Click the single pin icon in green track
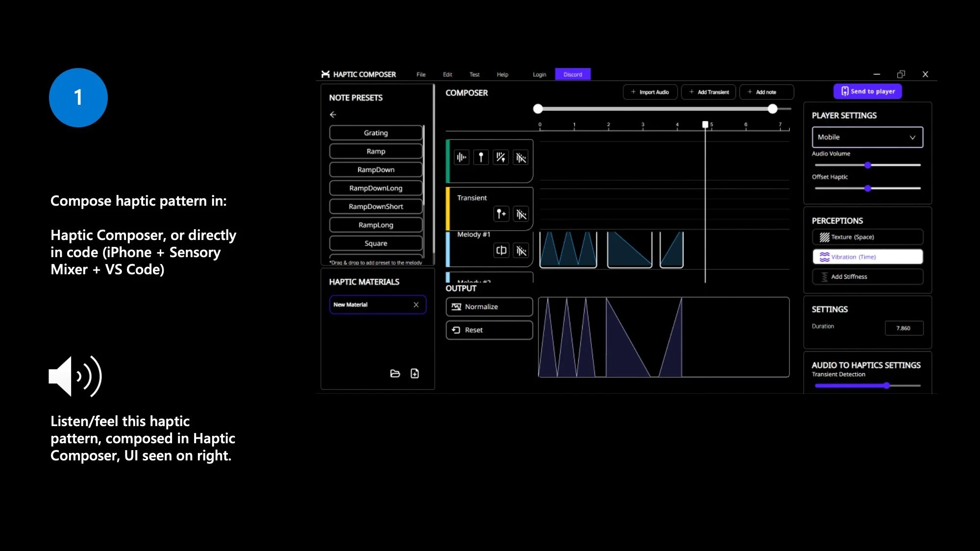The image size is (980, 551). 481,157
